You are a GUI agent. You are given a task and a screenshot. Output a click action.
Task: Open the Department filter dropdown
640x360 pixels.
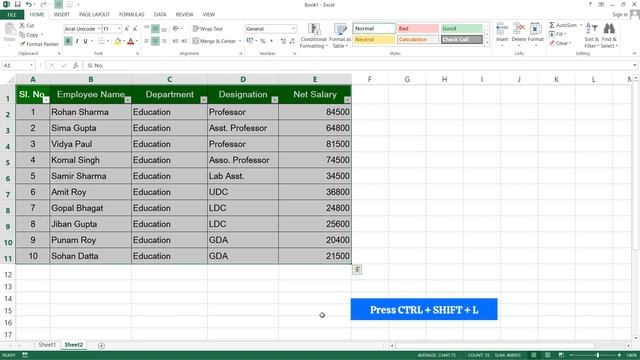204,100
